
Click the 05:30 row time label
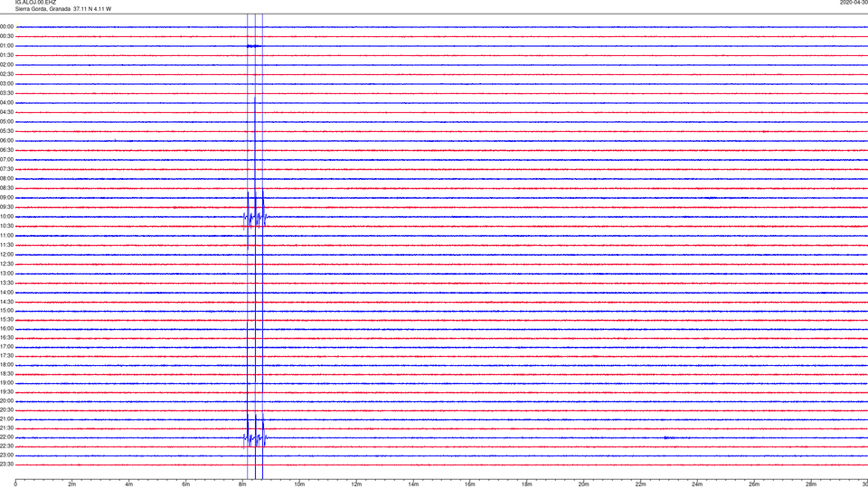coord(6,131)
